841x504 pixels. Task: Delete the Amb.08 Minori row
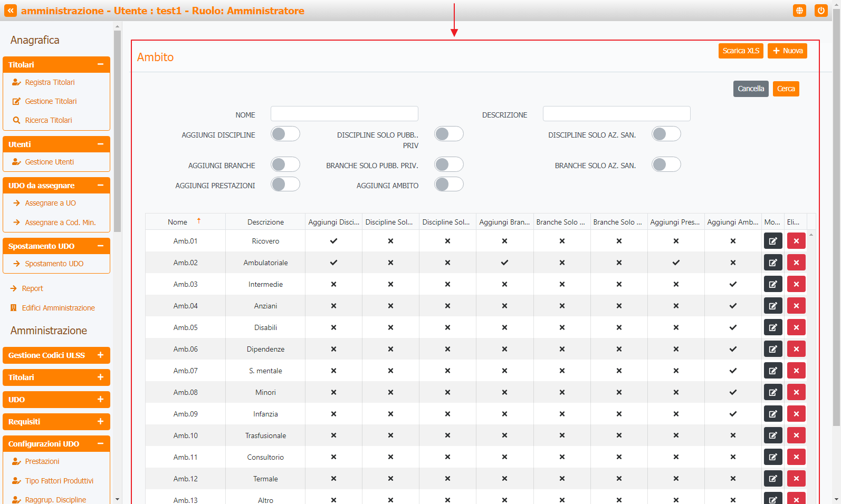796,392
